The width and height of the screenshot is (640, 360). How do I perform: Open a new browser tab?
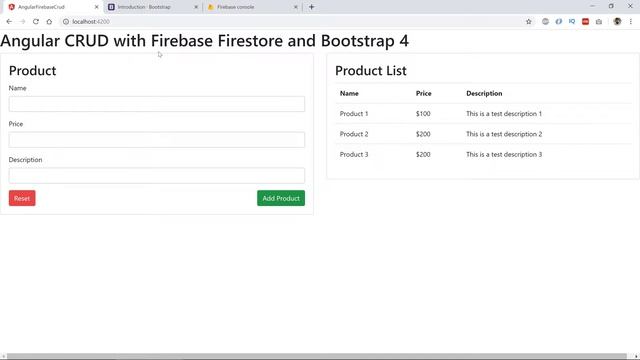(x=311, y=7)
